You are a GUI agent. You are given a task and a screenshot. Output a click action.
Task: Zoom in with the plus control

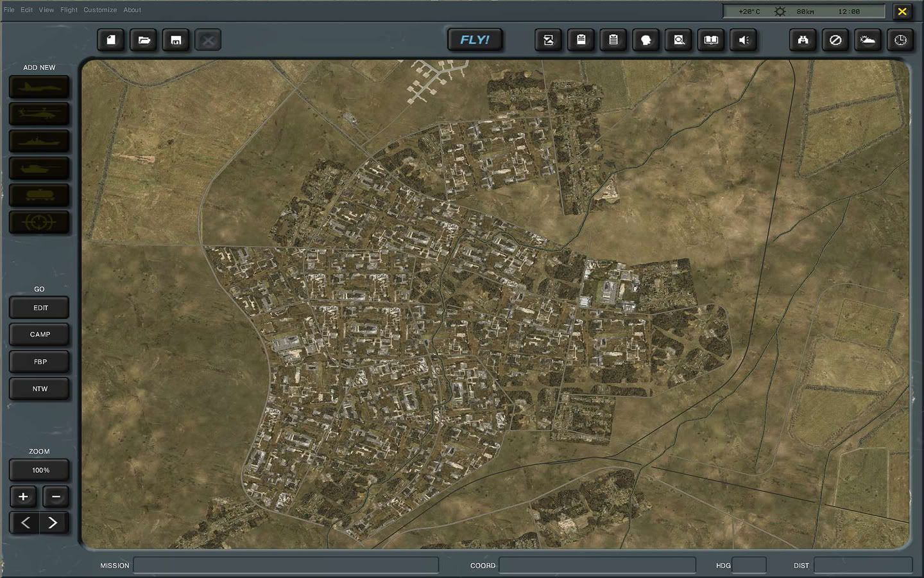pos(23,496)
